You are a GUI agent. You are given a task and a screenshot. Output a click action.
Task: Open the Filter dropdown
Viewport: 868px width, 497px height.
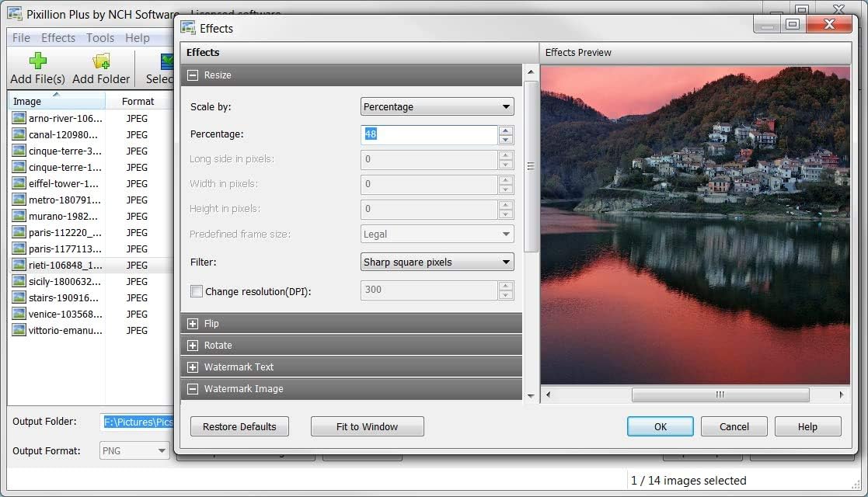437,262
